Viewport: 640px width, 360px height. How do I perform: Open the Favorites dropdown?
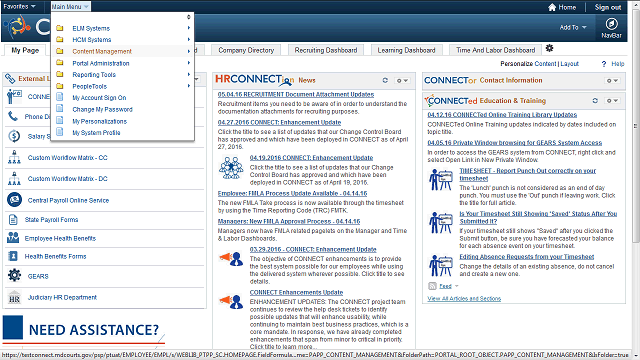pos(20,7)
